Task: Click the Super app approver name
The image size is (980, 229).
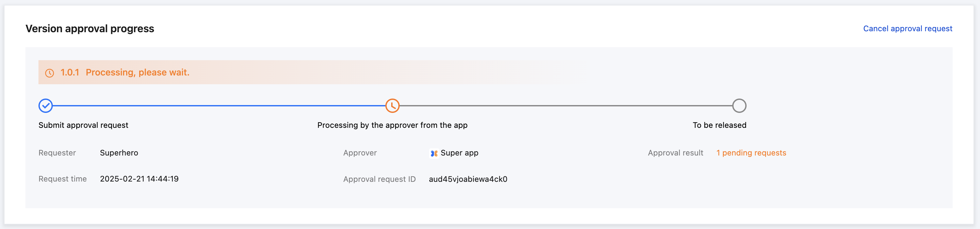Action: point(459,153)
